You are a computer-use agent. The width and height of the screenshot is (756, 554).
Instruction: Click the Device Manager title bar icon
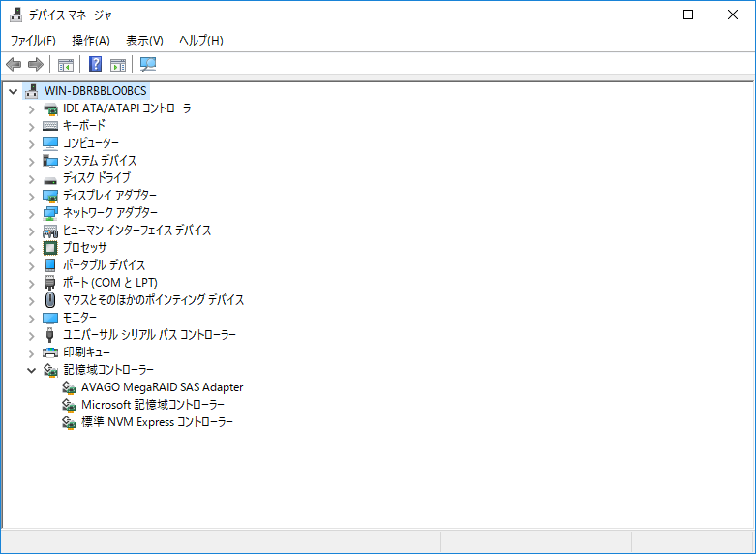pos(15,15)
